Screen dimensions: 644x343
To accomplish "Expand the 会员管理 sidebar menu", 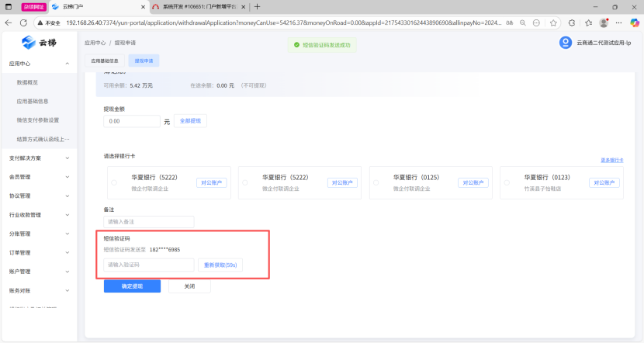I will coord(68,177).
